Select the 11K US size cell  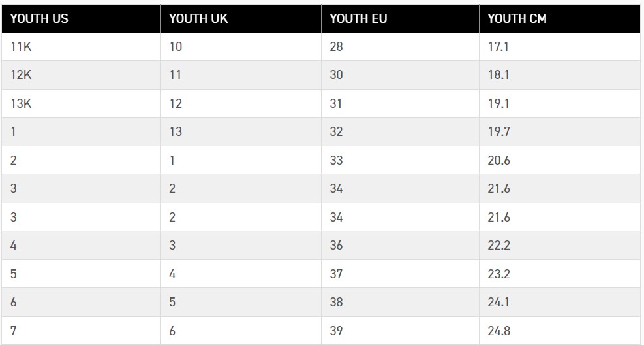[81, 46]
